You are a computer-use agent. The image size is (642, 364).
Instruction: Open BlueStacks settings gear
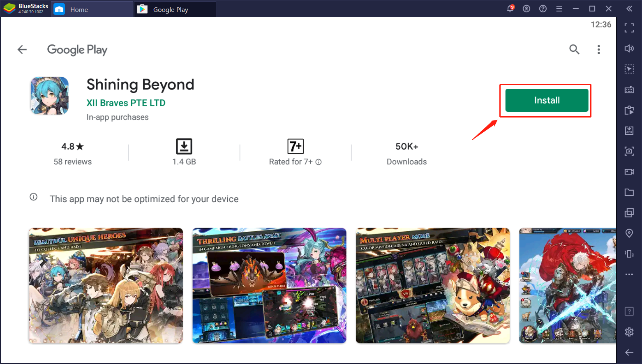point(629,332)
